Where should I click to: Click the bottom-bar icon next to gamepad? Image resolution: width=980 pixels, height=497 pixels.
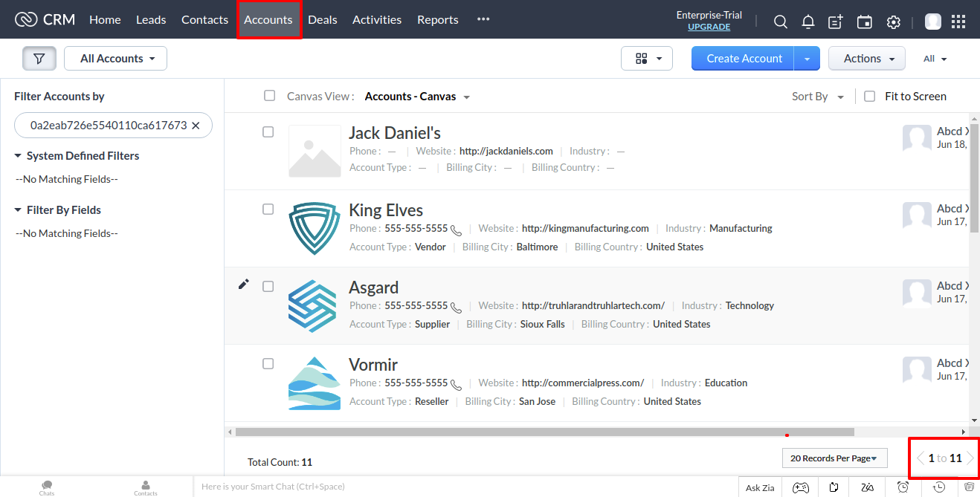[834, 487]
